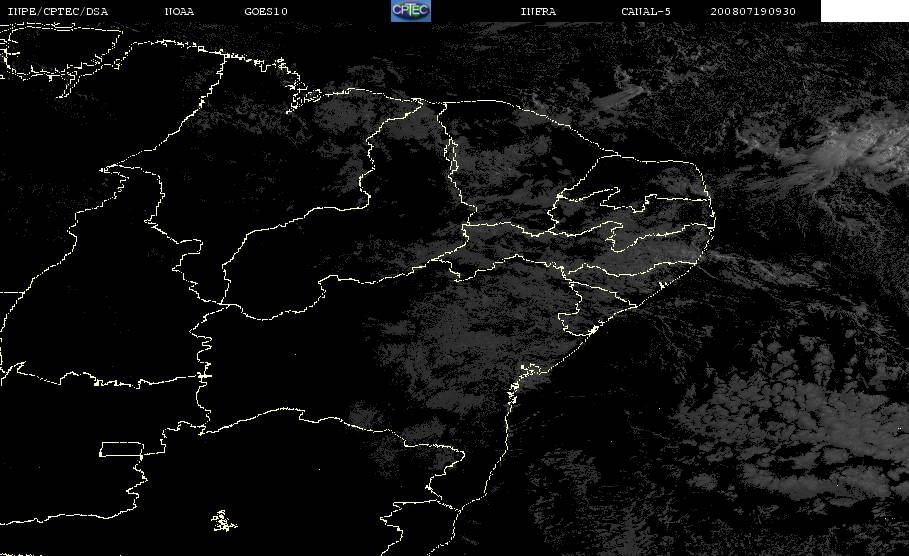Click the easternmost tip of the Brazilian coast
This screenshot has width=909, height=556.
point(714,220)
